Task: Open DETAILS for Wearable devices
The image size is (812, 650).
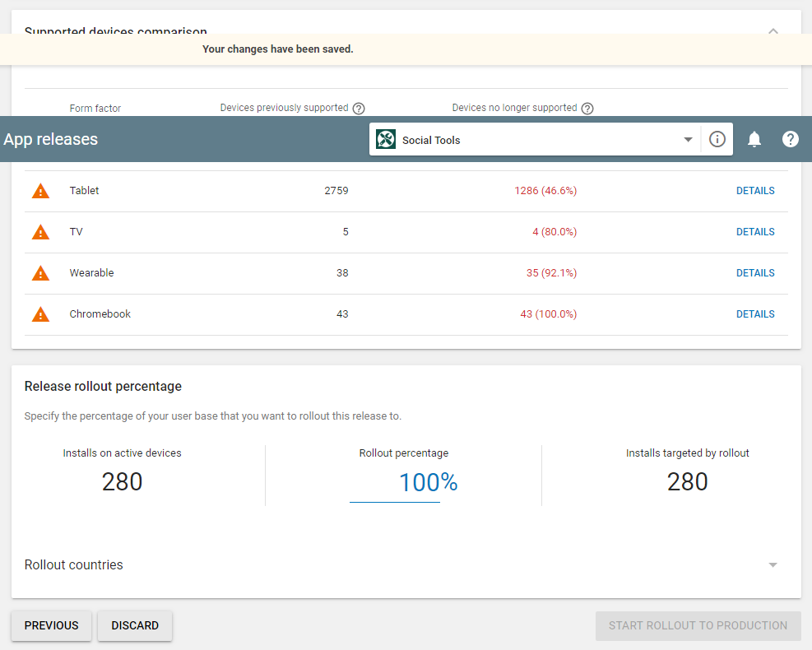Action: (754, 273)
